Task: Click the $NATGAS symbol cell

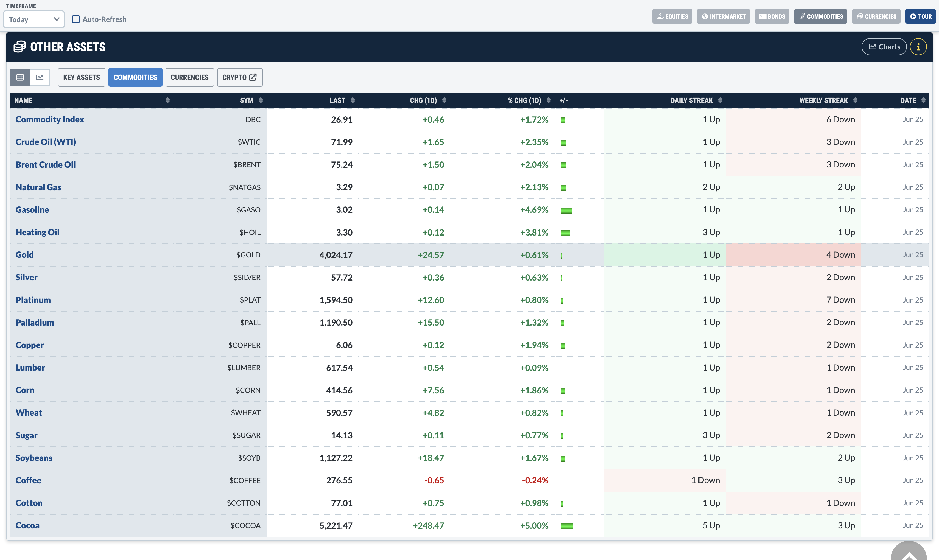Action: (x=245, y=187)
